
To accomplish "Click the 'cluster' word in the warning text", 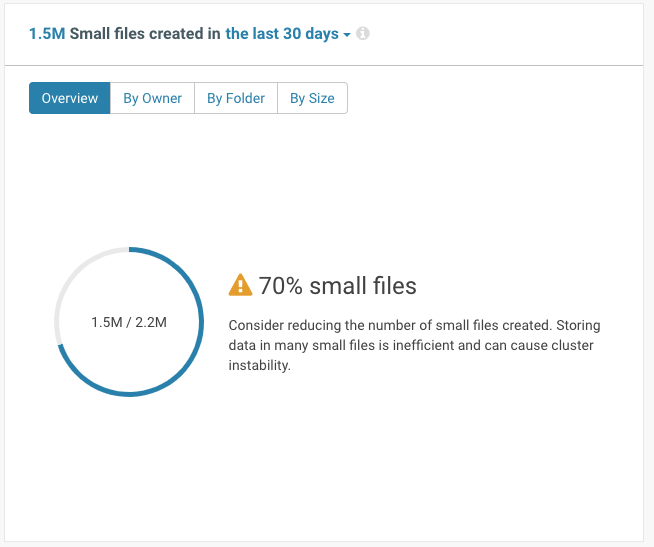I will point(572,345).
